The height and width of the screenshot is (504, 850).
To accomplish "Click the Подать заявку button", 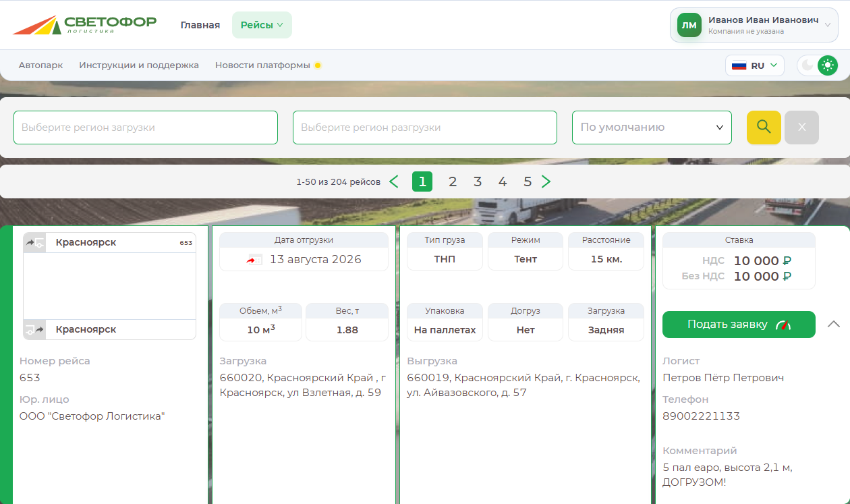I will point(739,325).
